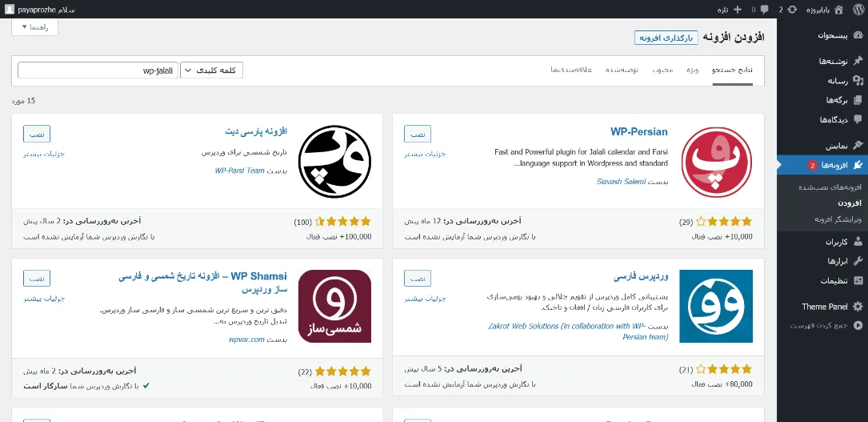Click the WP-Persian plugin red logo
This screenshot has height=422, width=868.
716,162
